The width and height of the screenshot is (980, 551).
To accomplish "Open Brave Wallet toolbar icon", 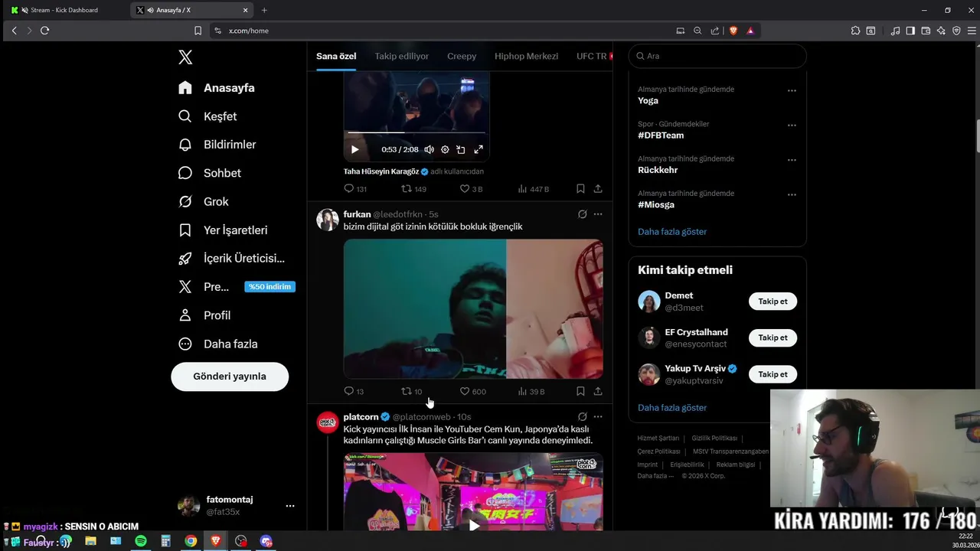I will tap(926, 31).
